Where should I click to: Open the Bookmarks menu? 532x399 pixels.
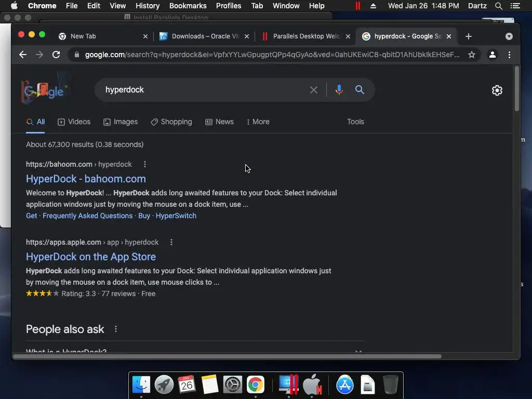pyautogui.click(x=188, y=6)
